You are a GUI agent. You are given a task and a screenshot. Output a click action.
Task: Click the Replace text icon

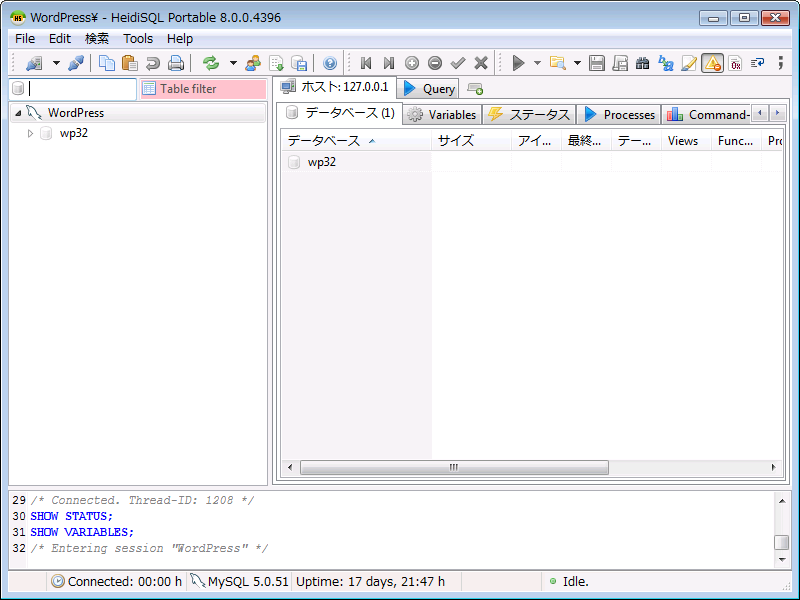point(666,63)
